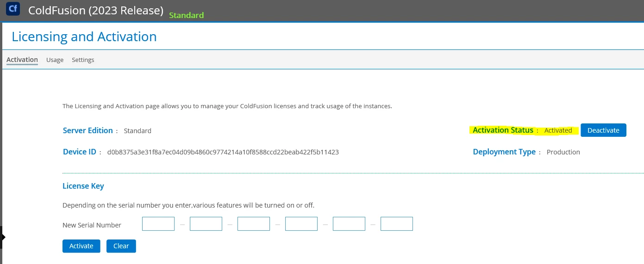
Task: Switch to the Activation tab
Action: click(22, 60)
